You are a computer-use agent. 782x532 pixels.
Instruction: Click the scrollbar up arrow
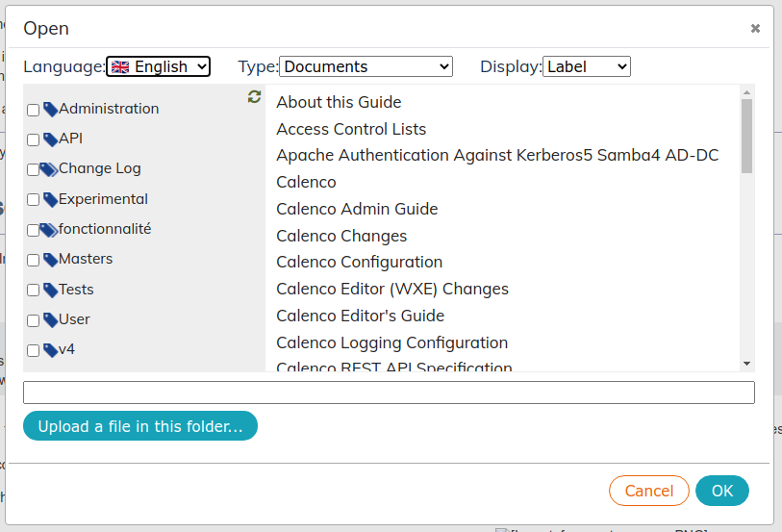[746, 92]
